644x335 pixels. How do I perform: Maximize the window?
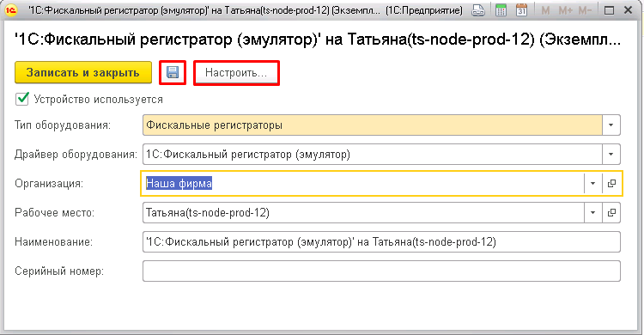[609, 10]
